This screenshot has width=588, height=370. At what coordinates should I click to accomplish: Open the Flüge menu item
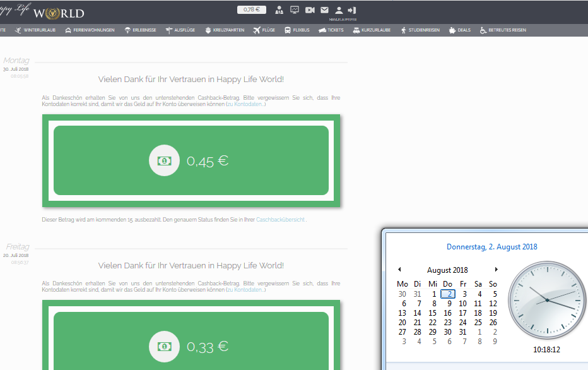(x=264, y=30)
